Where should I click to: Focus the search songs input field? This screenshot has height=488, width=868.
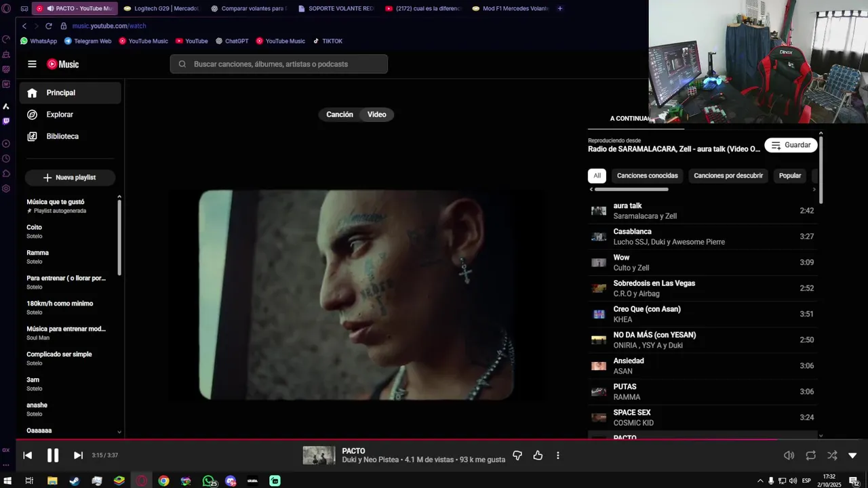point(279,64)
